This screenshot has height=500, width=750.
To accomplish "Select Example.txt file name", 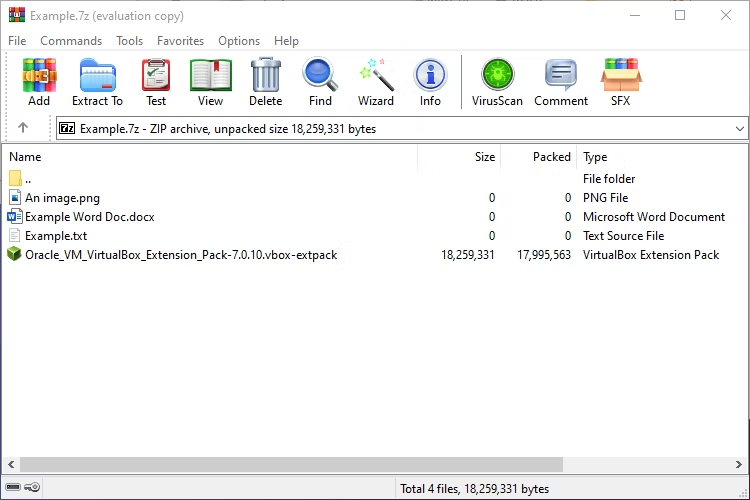I will (56, 236).
